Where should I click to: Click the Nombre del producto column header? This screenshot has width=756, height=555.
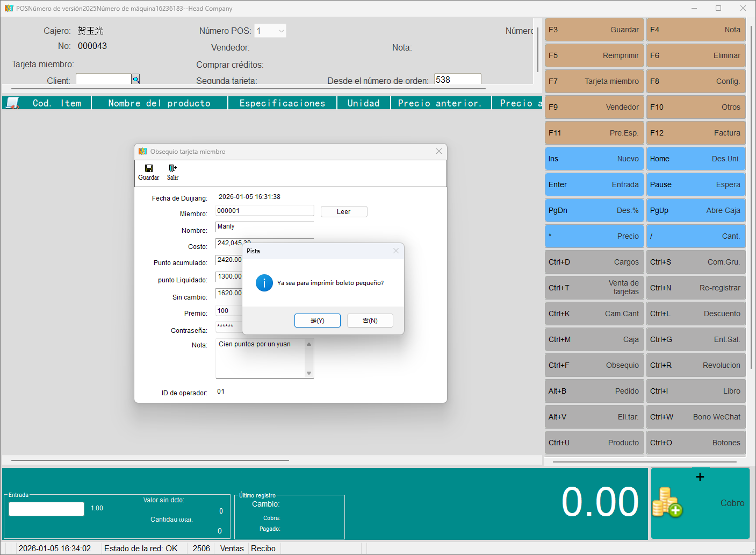tap(160, 103)
